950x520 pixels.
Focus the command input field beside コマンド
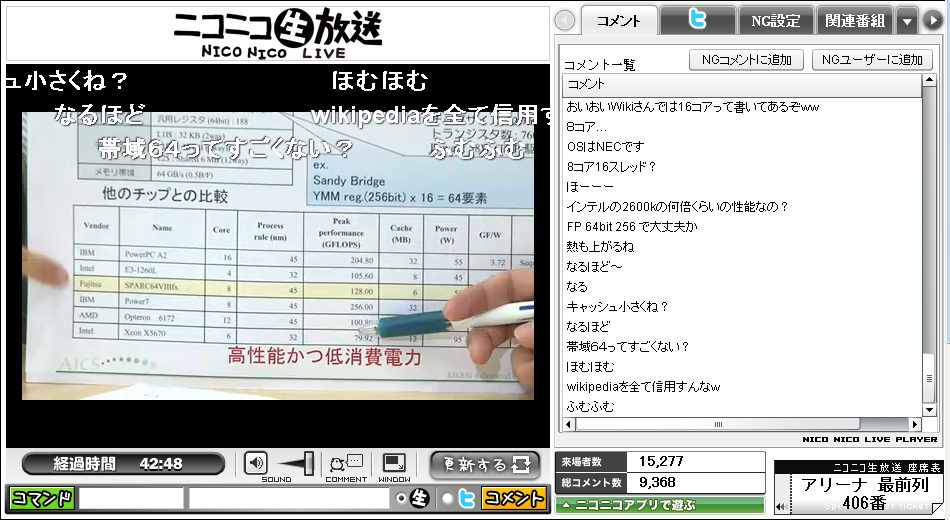pos(131,499)
